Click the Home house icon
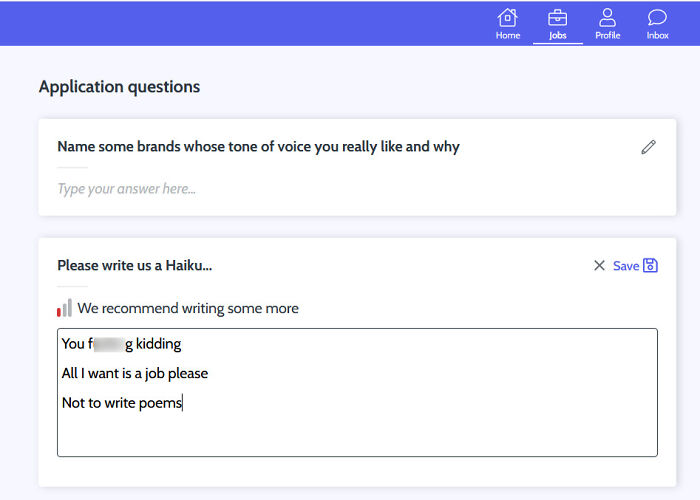The width and height of the screenshot is (700, 500). [508, 17]
